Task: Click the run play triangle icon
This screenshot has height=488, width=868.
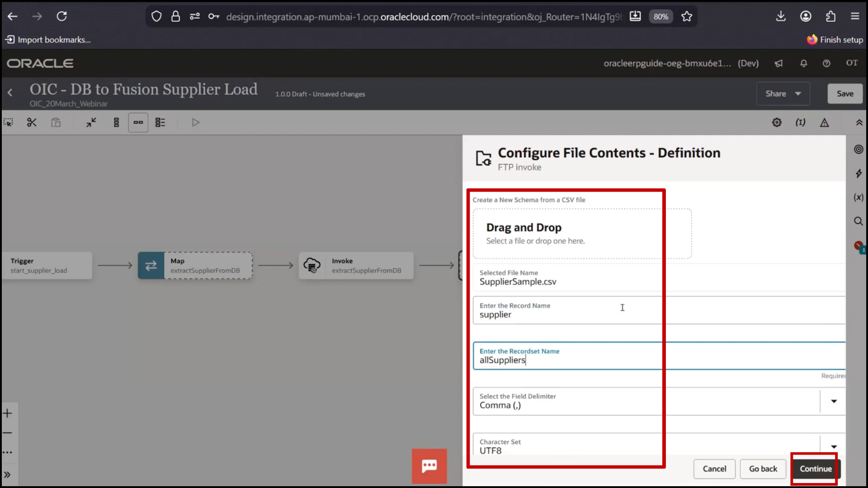Action: [x=195, y=122]
